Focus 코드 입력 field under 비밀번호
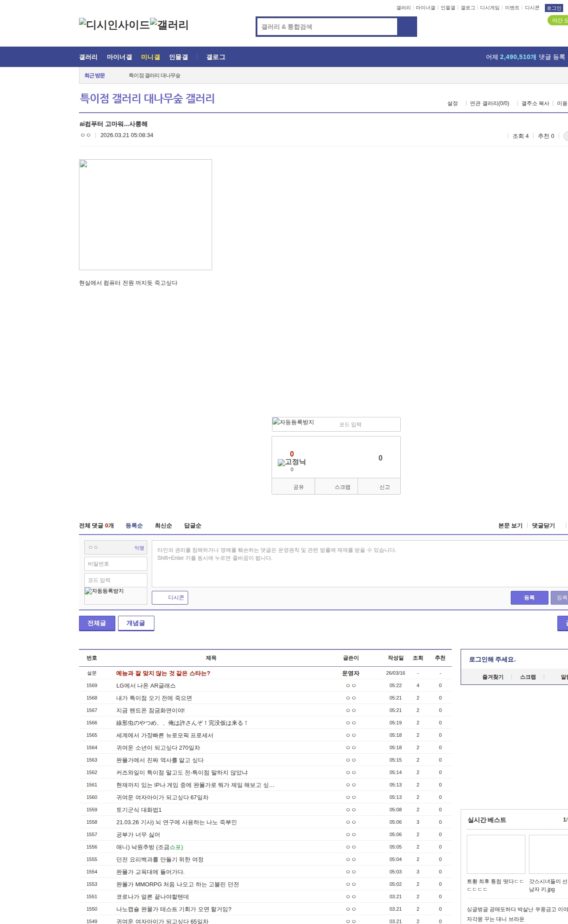Screen dimensions: 568x924 (x=116, y=580)
